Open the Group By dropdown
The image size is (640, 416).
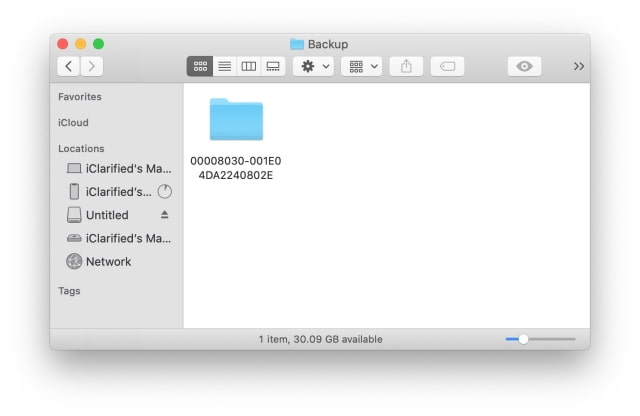click(360, 66)
